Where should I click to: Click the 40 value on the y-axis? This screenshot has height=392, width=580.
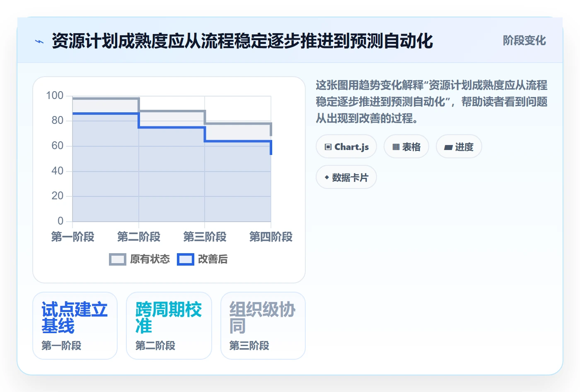click(x=58, y=171)
